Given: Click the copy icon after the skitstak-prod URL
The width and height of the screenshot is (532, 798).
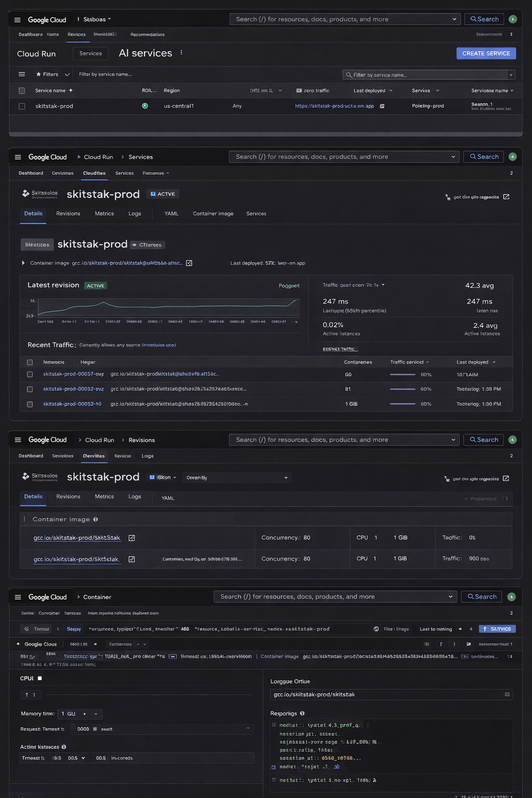Looking at the screenshot, I should (x=382, y=106).
